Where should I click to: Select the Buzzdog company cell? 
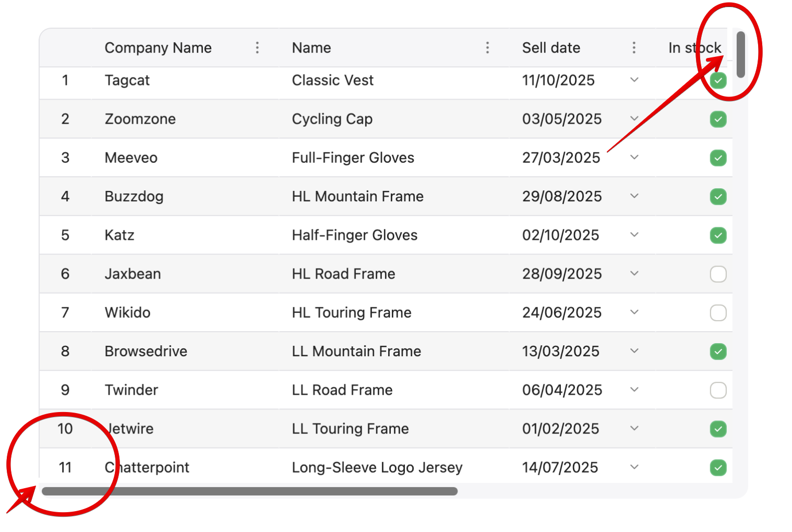coord(185,196)
